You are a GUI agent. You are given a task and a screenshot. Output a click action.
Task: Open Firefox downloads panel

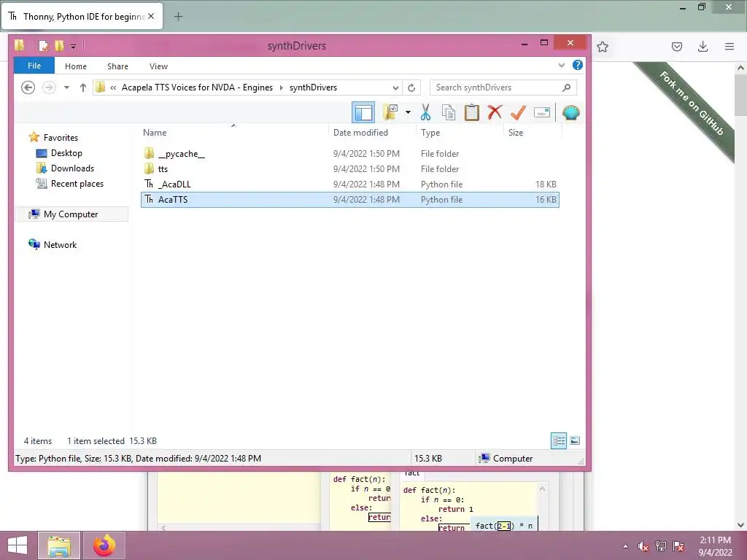pos(703,47)
